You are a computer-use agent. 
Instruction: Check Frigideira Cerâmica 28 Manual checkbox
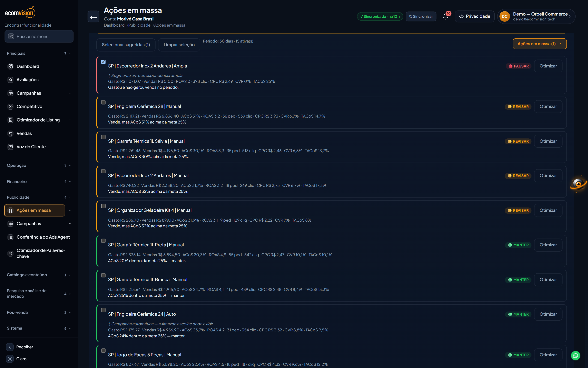[103, 102]
